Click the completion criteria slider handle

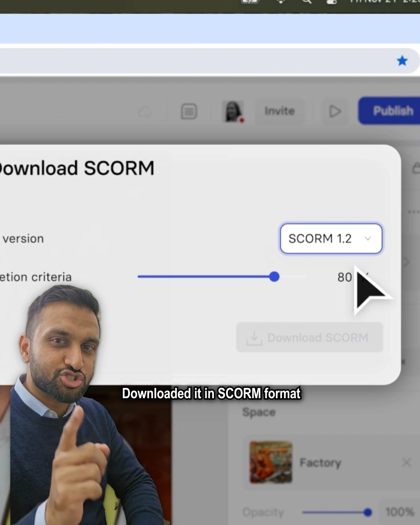[274, 277]
